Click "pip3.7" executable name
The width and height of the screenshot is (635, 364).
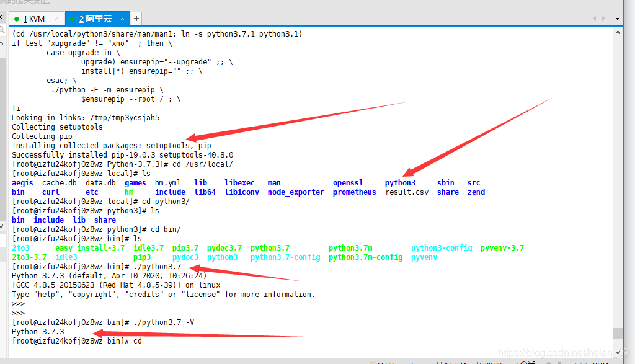(185, 248)
